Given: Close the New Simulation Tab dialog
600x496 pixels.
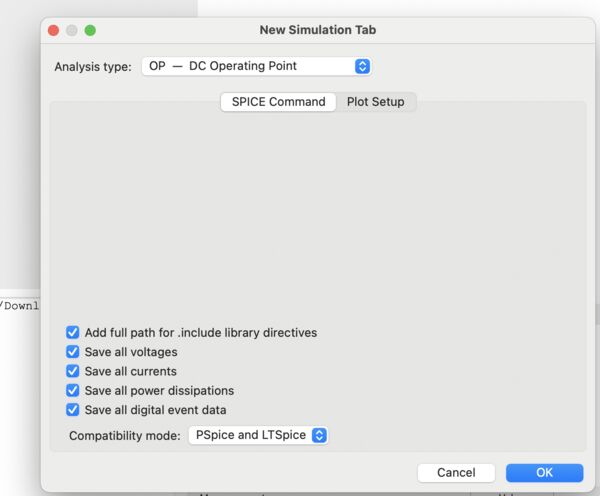Looking at the screenshot, I should pyautogui.click(x=54, y=30).
